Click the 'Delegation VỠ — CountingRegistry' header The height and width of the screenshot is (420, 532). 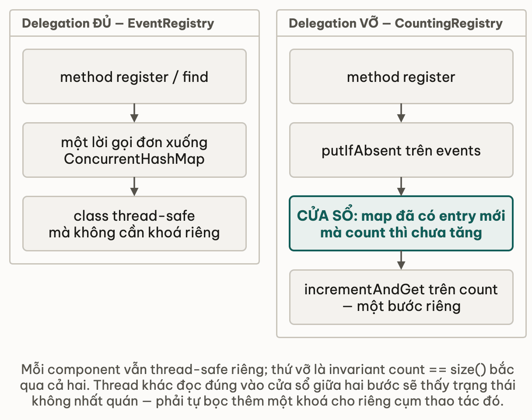(395, 23)
